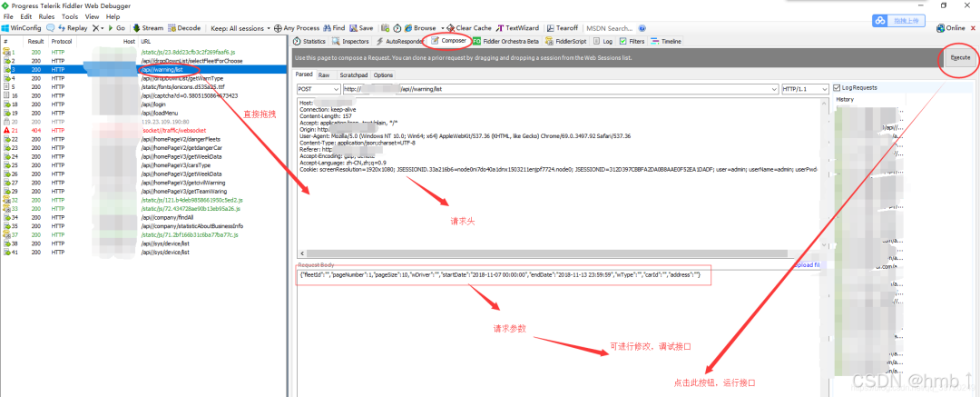Click the Online status indicator
Screen dimensions: 980x397
pos(951,28)
